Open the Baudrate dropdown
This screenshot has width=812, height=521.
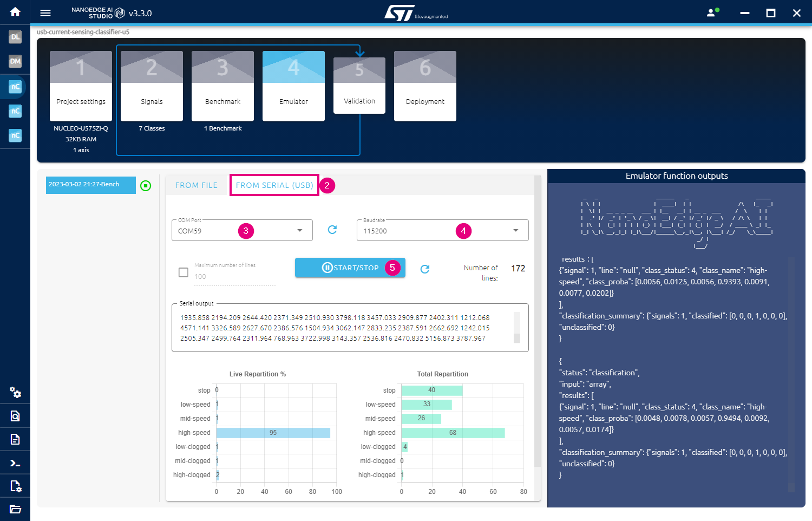pos(442,230)
